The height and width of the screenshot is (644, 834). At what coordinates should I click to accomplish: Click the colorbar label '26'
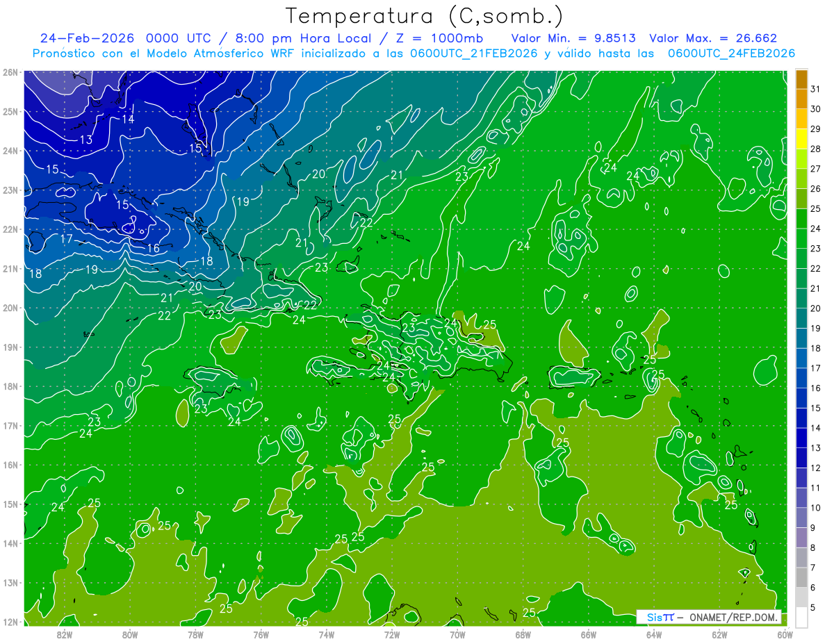[x=815, y=189]
